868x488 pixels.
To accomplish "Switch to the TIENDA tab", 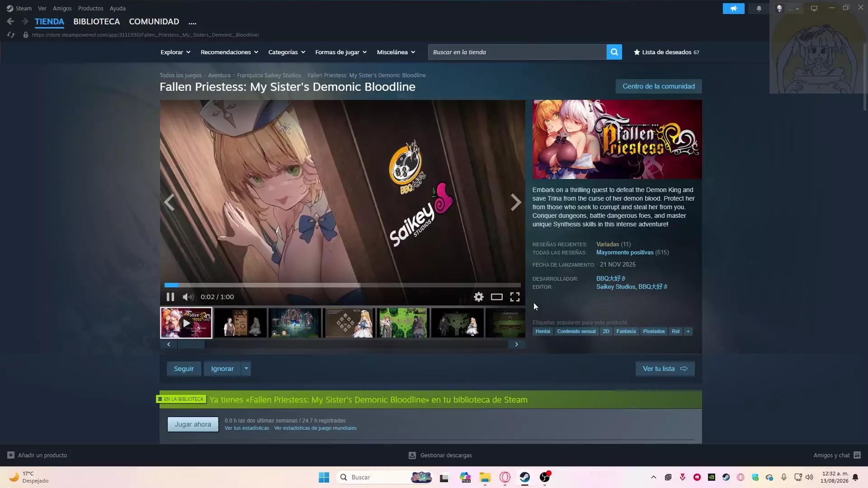I will pos(49,21).
